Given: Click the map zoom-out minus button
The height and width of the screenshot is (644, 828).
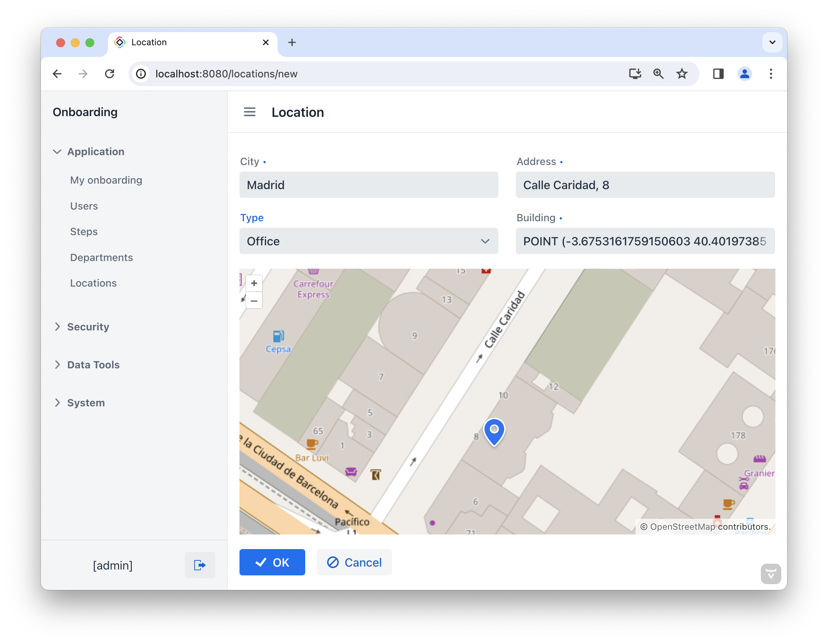Looking at the screenshot, I should point(254,300).
